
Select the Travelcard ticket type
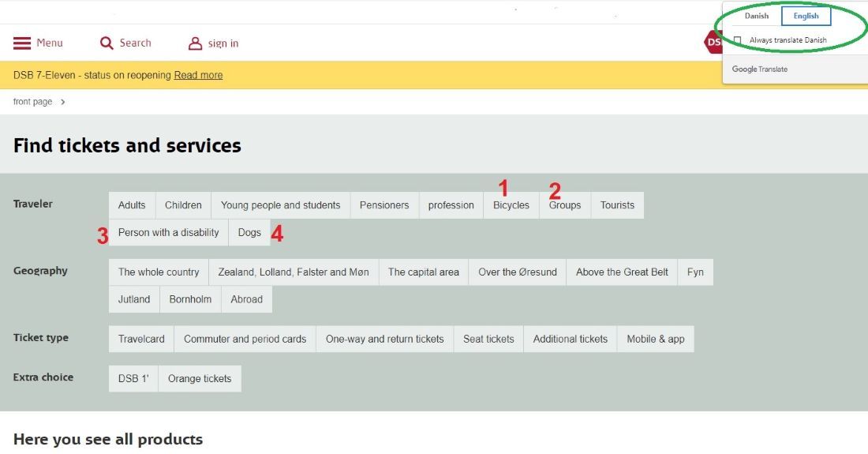(141, 340)
